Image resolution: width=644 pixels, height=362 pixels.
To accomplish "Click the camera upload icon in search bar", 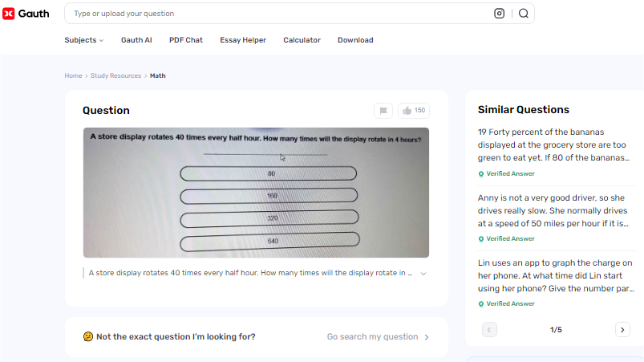I will (x=500, y=14).
